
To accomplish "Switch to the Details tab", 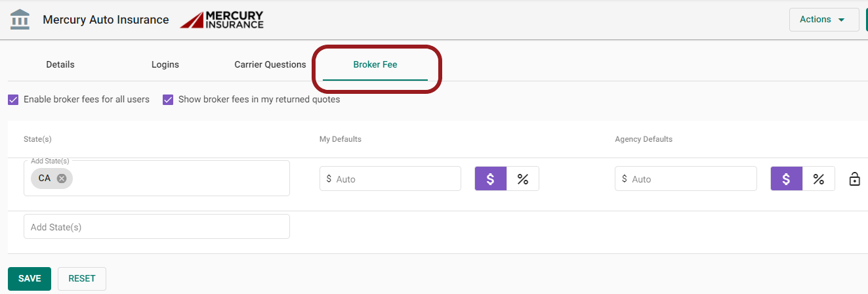I will point(60,64).
